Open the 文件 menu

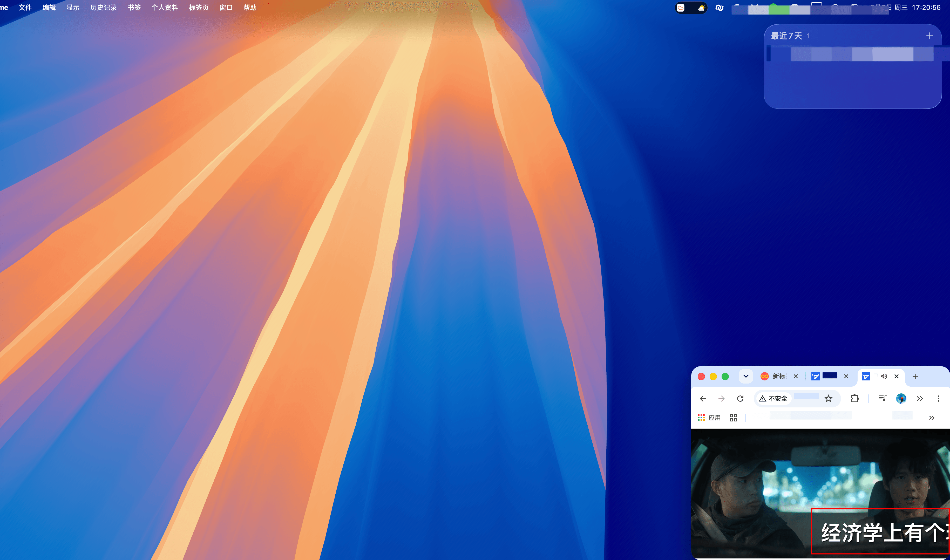tap(25, 8)
